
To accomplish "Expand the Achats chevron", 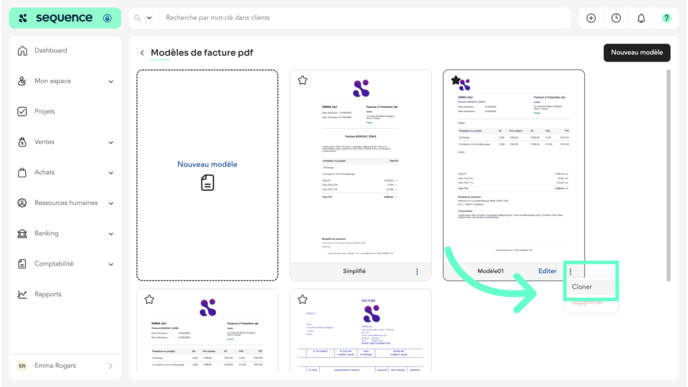I will (111, 173).
